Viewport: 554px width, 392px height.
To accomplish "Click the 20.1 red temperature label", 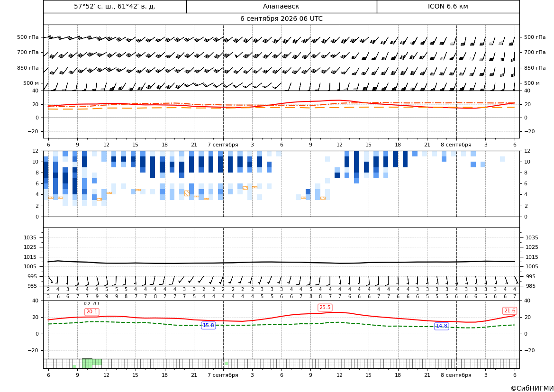I will [92, 312].
